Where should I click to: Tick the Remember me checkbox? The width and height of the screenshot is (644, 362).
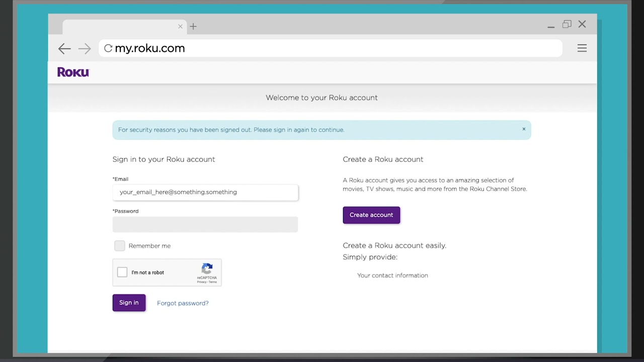click(120, 246)
